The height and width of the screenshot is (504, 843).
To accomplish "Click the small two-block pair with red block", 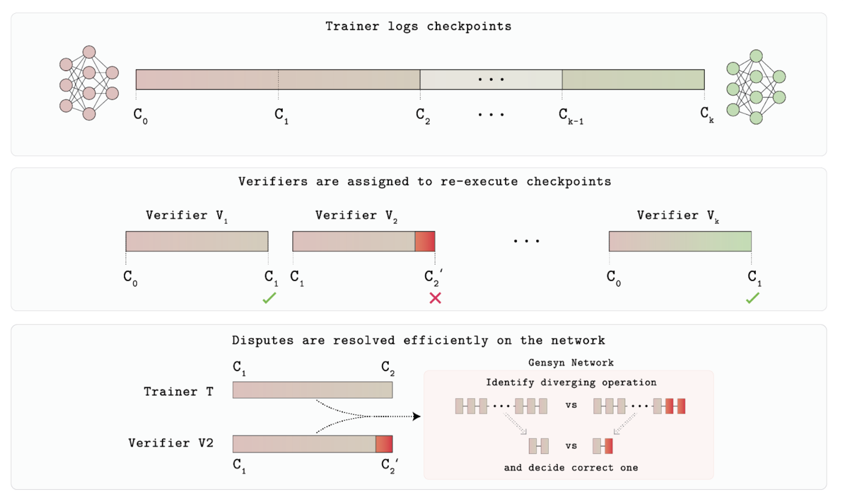I will pyautogui.click(x=603, y=446).
